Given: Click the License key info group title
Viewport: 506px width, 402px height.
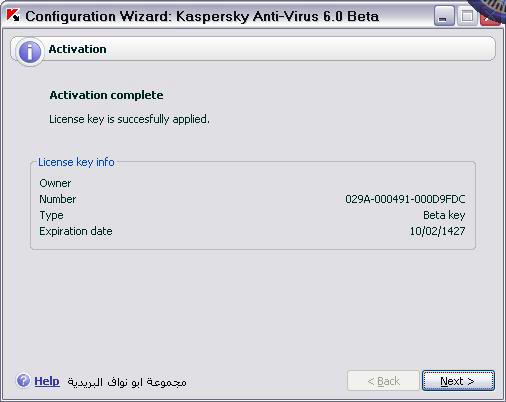Looking at the screenshot, I should [76, 162].
